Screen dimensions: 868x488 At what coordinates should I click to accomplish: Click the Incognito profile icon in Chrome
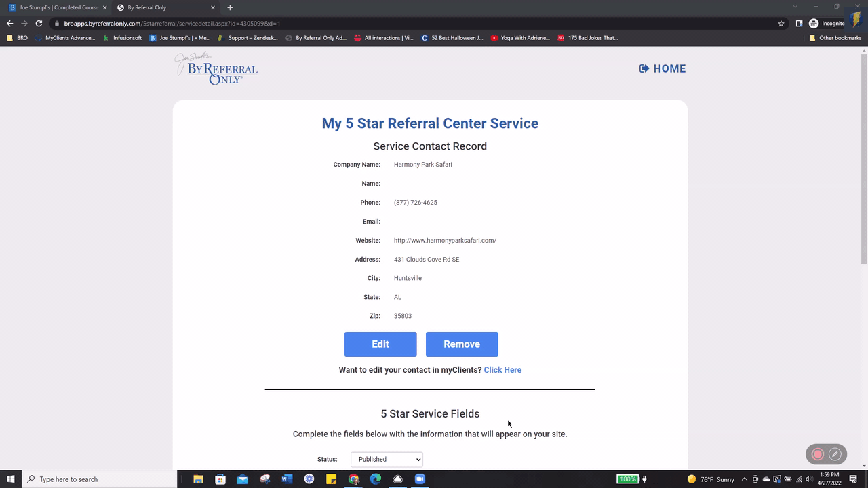tap(813, 22)
